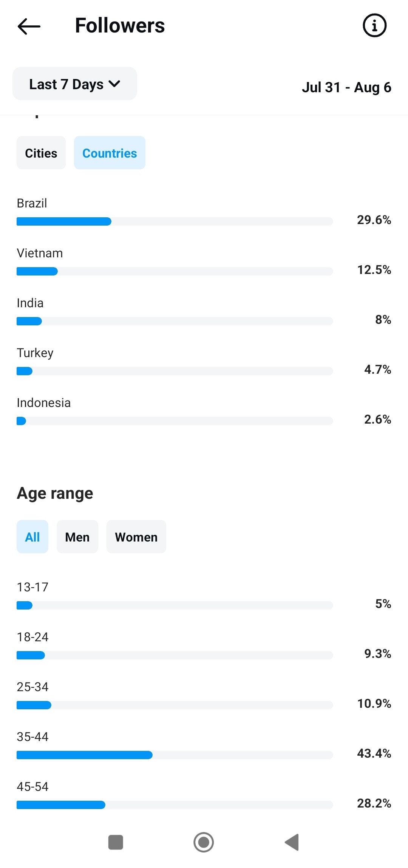Open the info circle icon
The image size is (408, 868).
[374, 26]
